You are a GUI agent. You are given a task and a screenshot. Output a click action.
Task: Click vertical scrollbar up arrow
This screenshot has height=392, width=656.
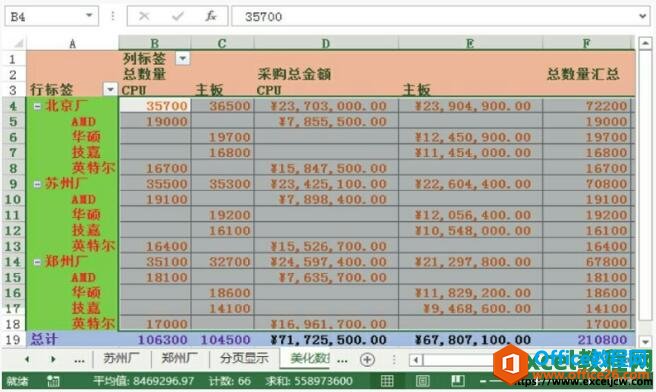[x=645, y=43]
